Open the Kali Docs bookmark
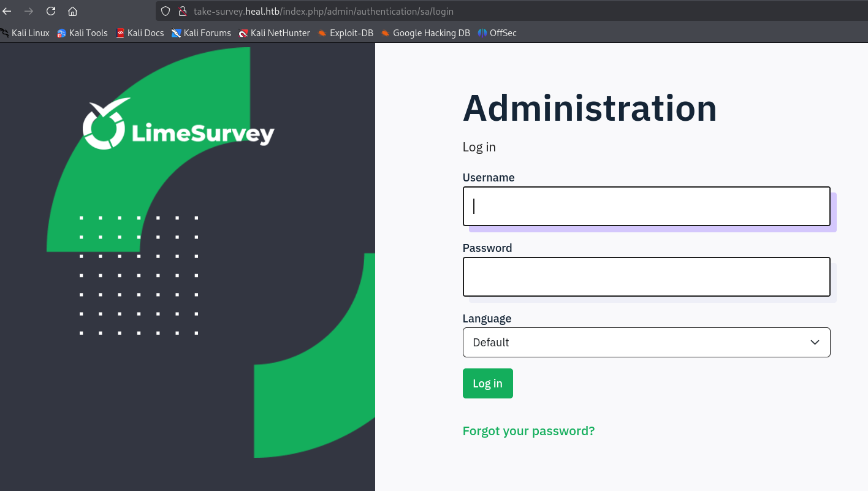The height and width of the screenshot is (491, 868). pos(140,33)
